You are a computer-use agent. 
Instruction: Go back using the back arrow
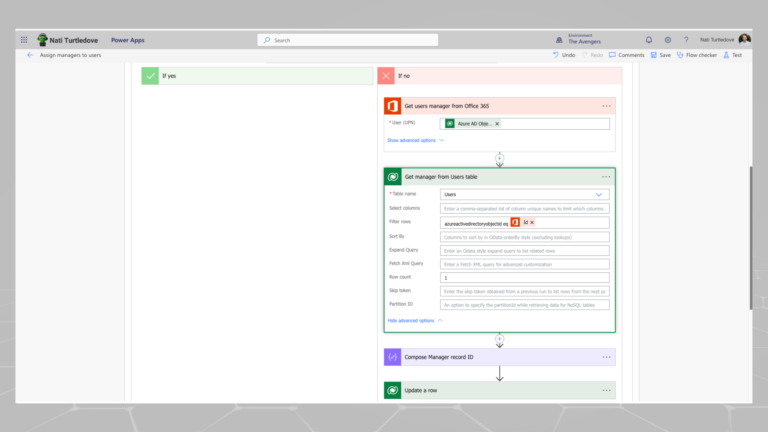click(30, 55)
